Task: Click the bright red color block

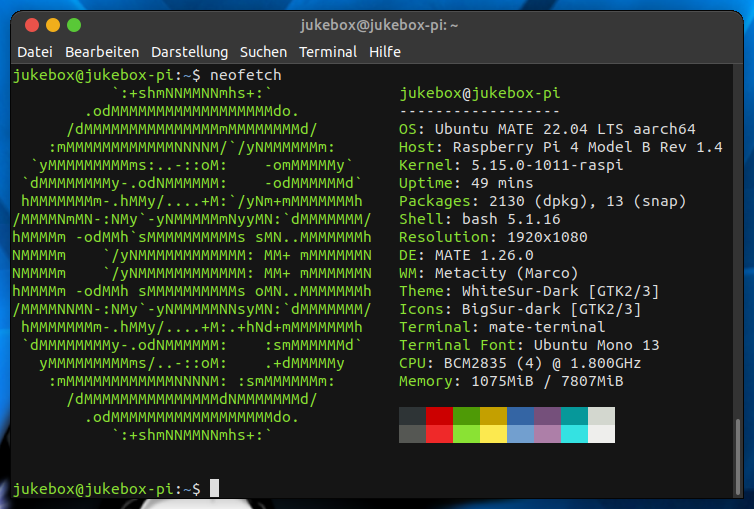Action: point(440,434)
